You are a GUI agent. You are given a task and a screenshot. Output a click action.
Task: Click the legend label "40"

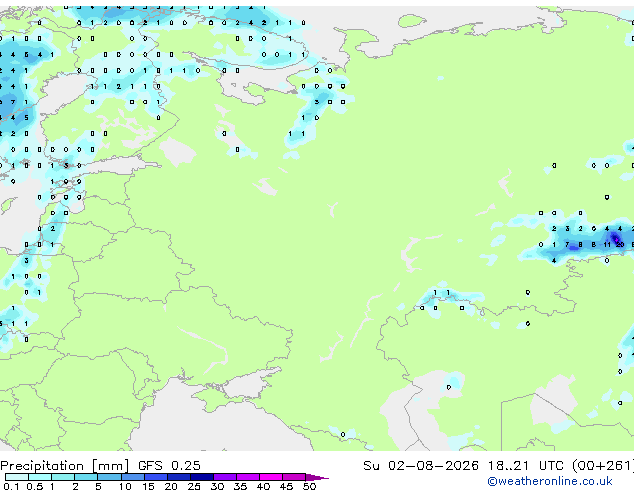263,486
